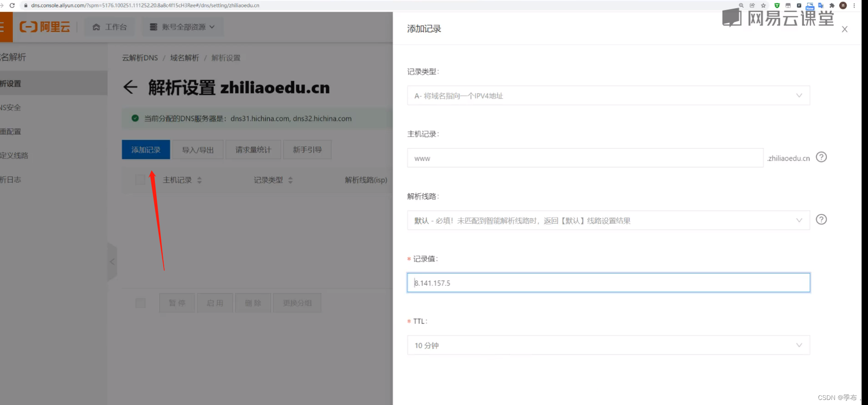Bookmark this page with the star icon
The width and height of the screenshot is (868, 405).
(x=763, y=5)
